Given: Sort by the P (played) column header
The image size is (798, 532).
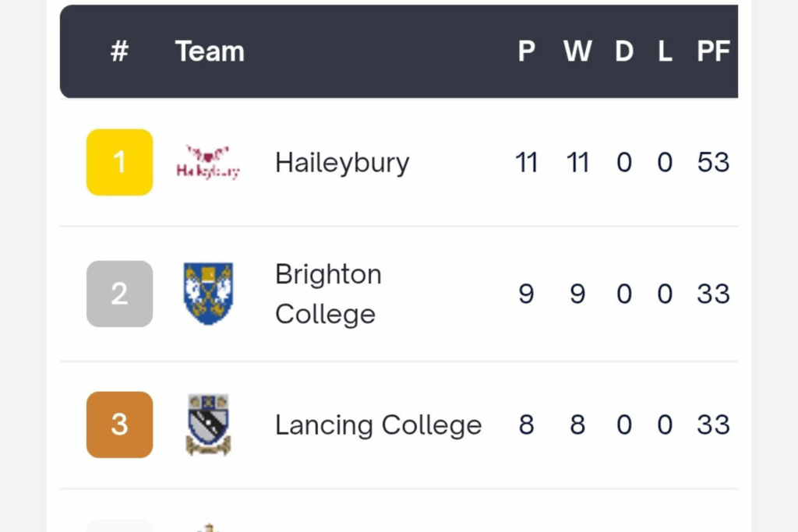Looking at the screenshot, I should [527, 51].
